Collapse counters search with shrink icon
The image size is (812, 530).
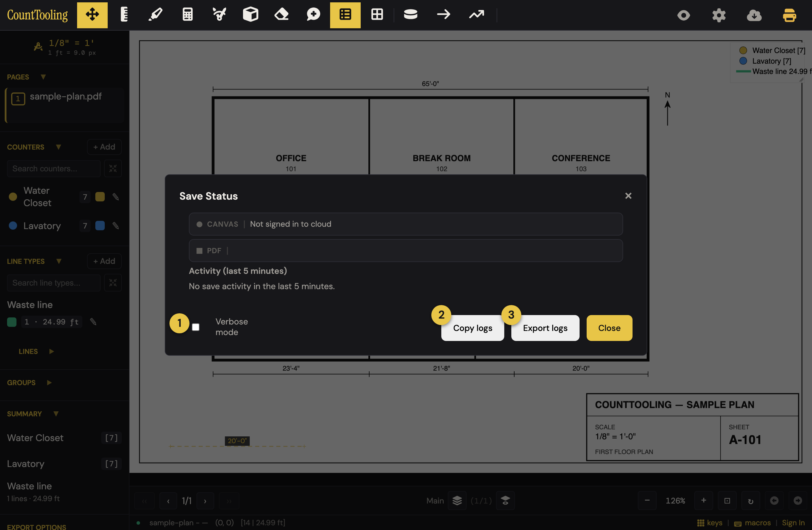(x=113, y=168)
